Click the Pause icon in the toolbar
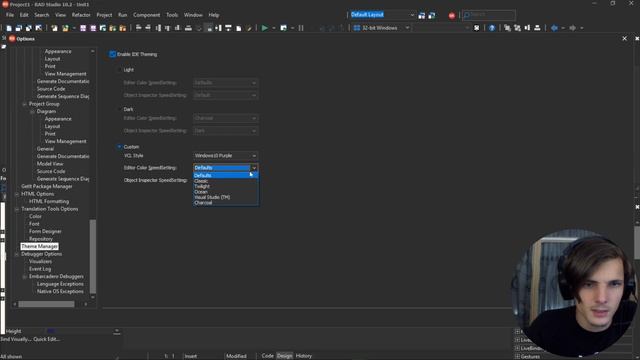 click(301, 28)
